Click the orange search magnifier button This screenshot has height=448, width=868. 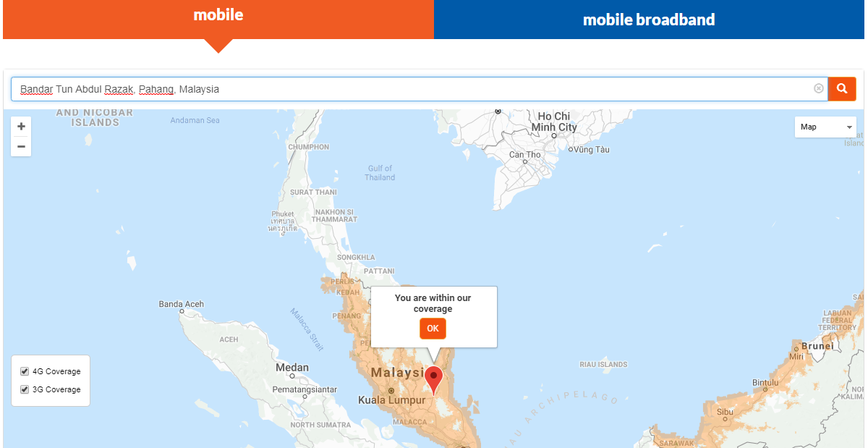coord(842,89)
